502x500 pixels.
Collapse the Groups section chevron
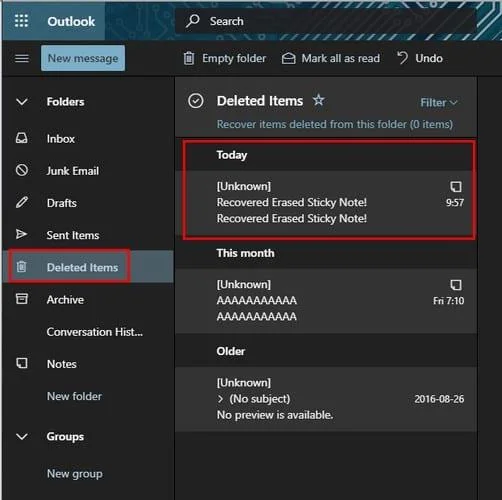pos(22,437)
